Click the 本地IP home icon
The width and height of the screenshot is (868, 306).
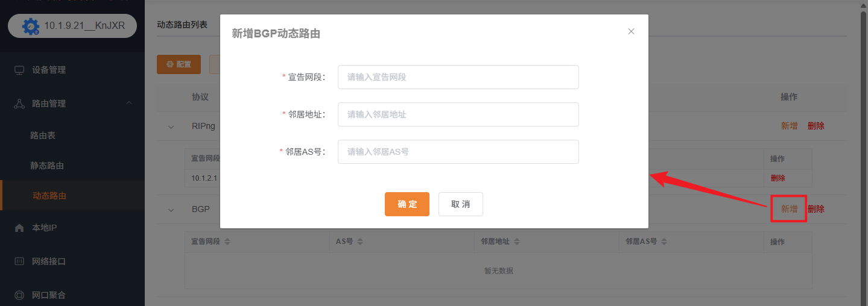pyautogui.click(x=19, y=228)
